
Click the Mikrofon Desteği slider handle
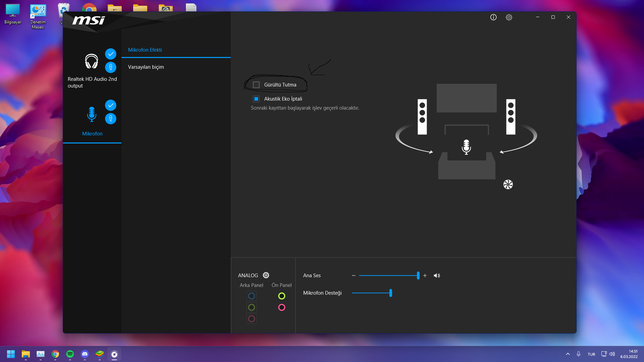391,293
